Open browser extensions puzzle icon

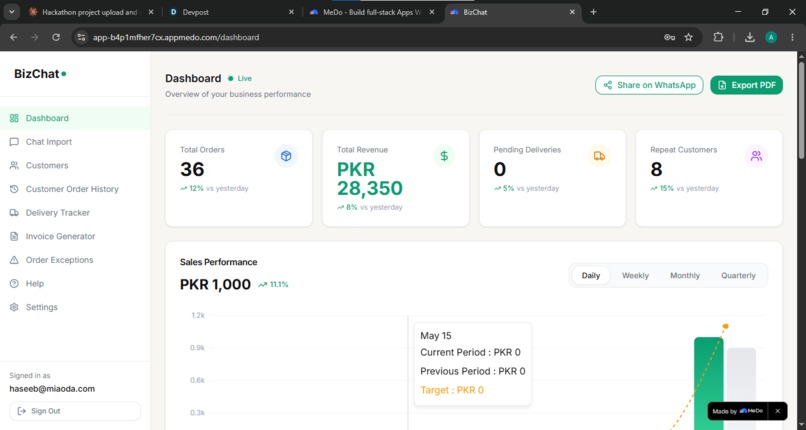718,37
